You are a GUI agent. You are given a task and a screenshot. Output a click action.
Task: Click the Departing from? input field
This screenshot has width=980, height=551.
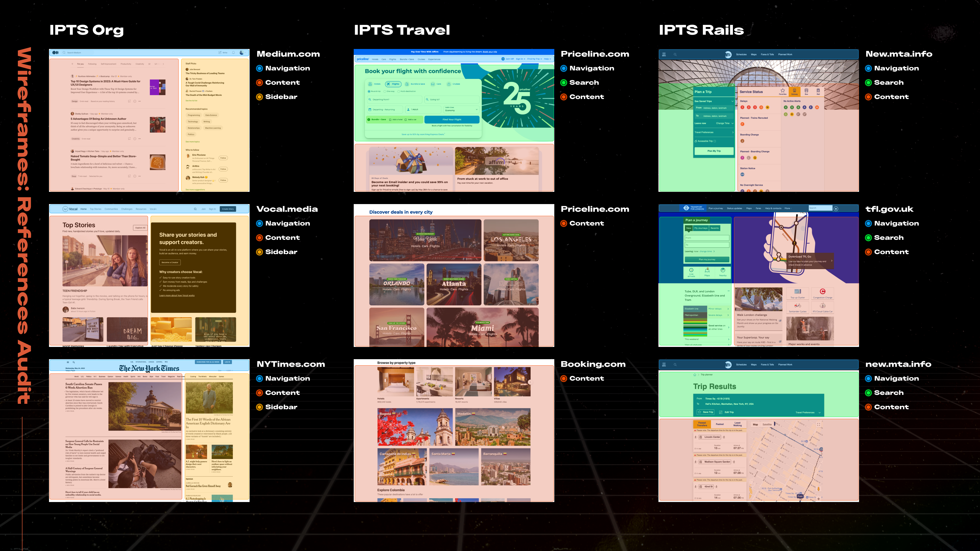(395, 100)
